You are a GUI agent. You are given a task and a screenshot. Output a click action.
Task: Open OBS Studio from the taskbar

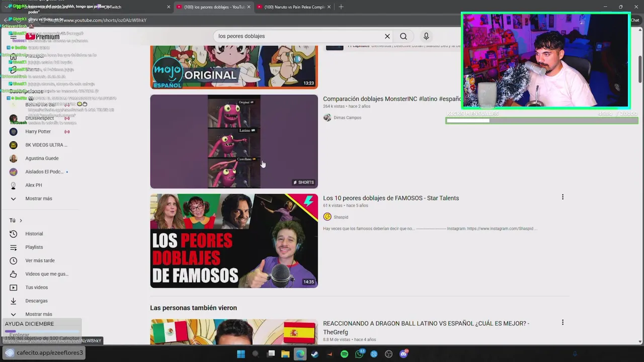[388, 354]
